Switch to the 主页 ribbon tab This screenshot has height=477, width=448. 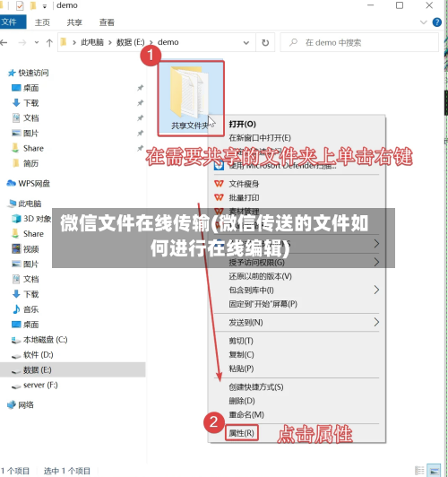42,22
